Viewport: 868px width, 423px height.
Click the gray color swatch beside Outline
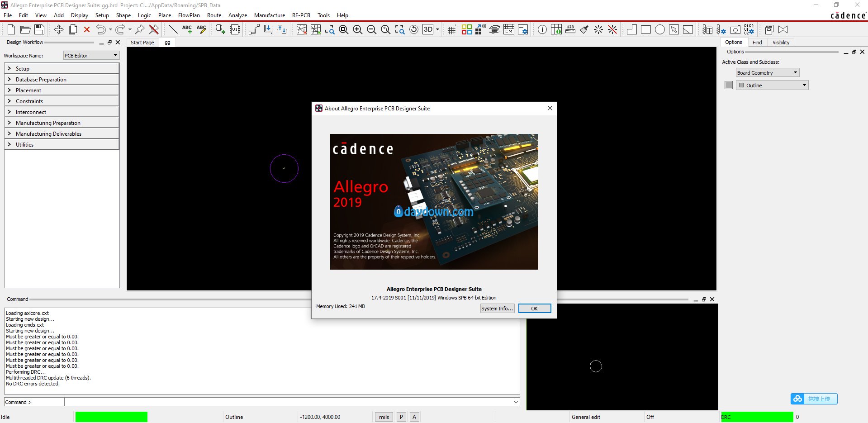point(728,85)
